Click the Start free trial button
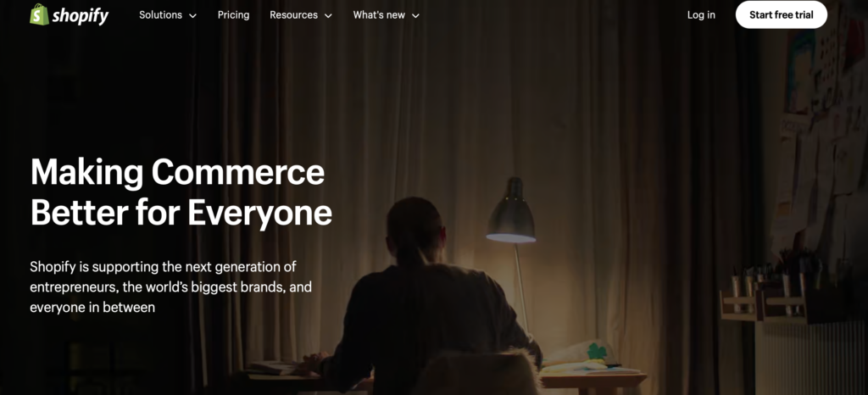 [x=781, y=15]
